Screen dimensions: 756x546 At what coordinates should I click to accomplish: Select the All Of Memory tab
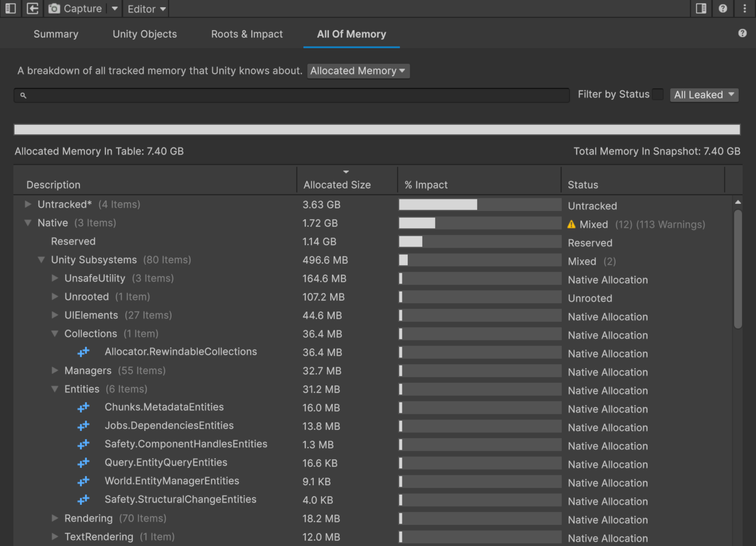click(x=352, y=34)
